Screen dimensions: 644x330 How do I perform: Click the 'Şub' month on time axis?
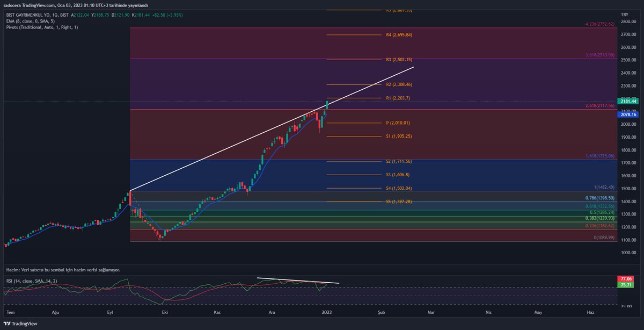pyautogui.click(x=382, y=312)
